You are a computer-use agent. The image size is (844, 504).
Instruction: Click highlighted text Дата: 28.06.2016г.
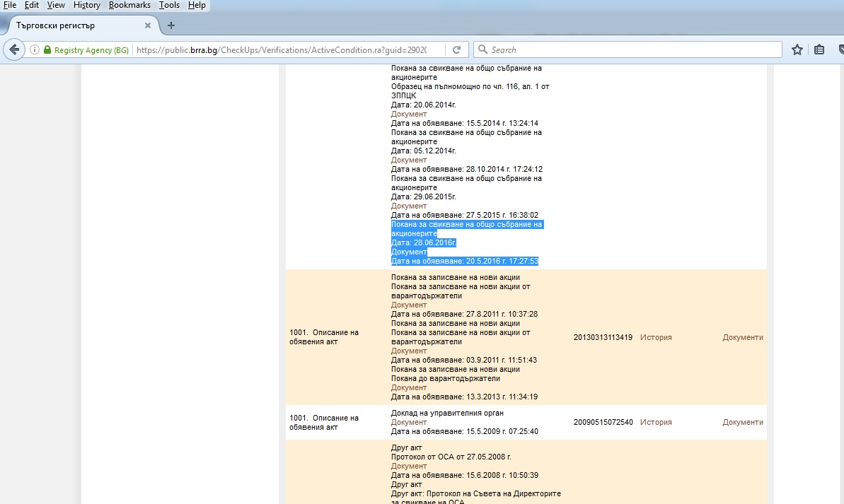(x=423, y=242)
